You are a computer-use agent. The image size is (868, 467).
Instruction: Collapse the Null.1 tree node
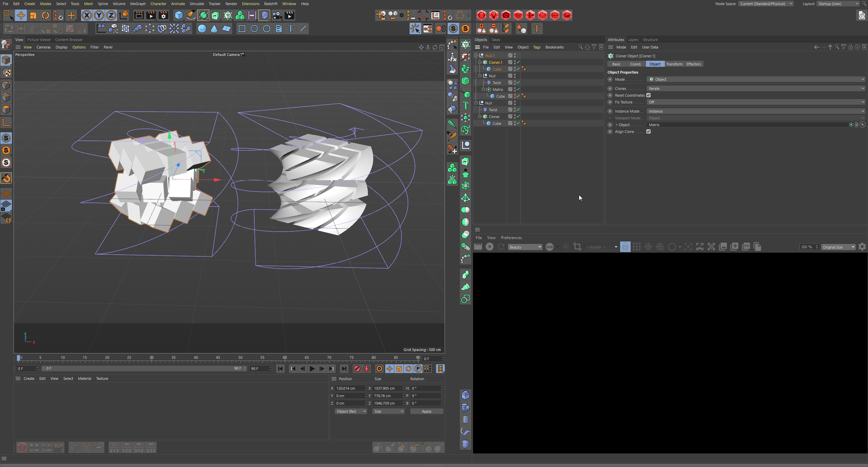tap(476, 56)
